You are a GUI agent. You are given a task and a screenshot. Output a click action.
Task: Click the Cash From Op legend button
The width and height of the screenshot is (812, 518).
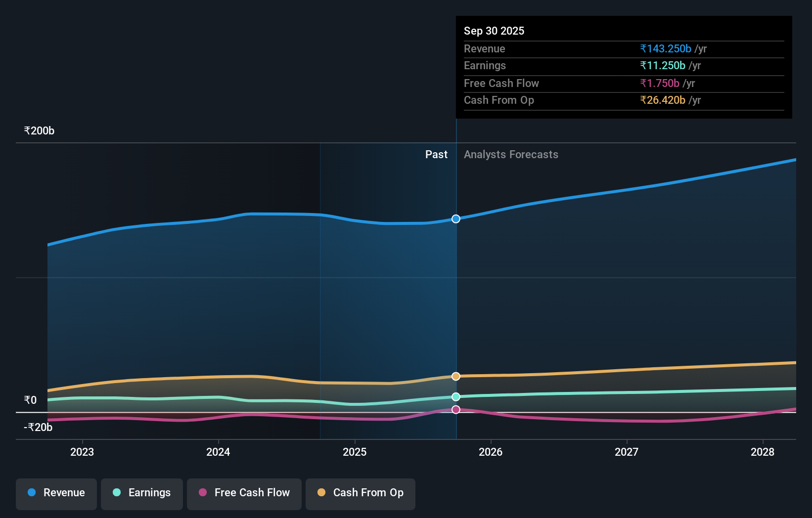pyautogui.click(x=360, y=493)
